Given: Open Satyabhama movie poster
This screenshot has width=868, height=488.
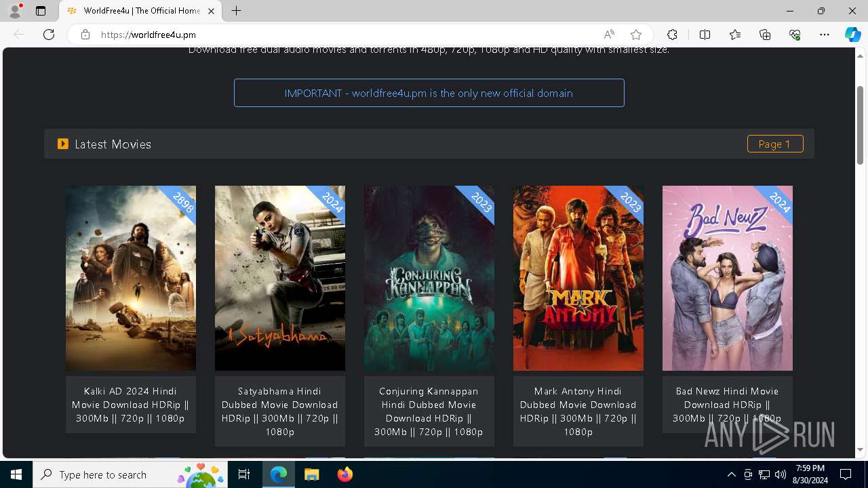Looking at the screenshot, I should (280, 278).
